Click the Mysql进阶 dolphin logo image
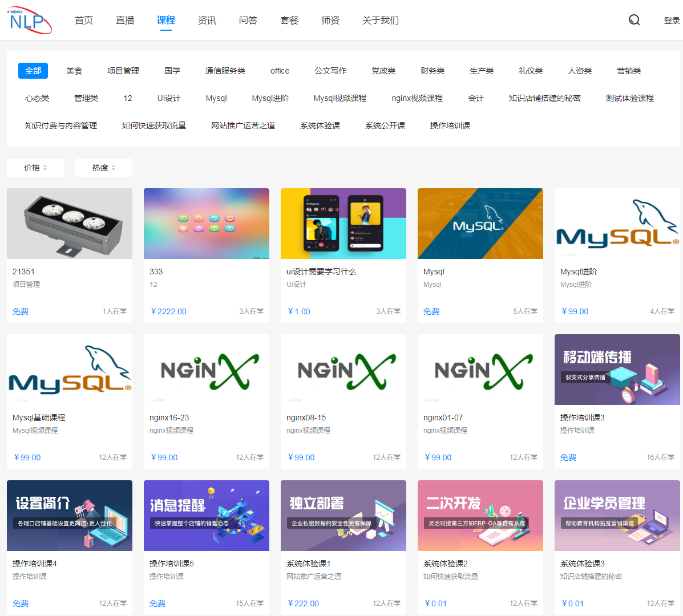 617,224
